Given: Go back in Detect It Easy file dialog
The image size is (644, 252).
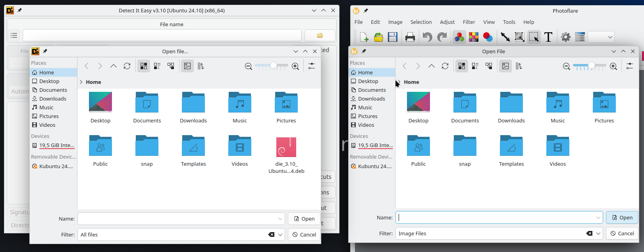Looking at the screenshot, I should click(87, 66).
